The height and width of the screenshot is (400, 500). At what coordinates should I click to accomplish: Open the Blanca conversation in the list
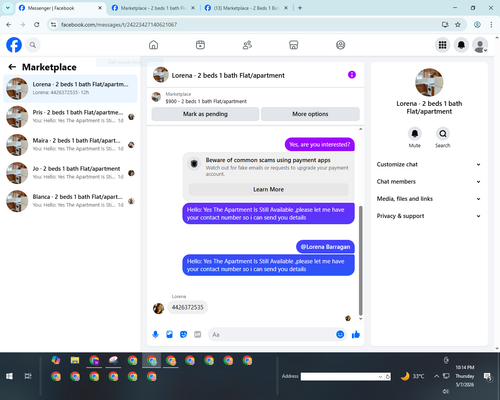tap(70, 201)
